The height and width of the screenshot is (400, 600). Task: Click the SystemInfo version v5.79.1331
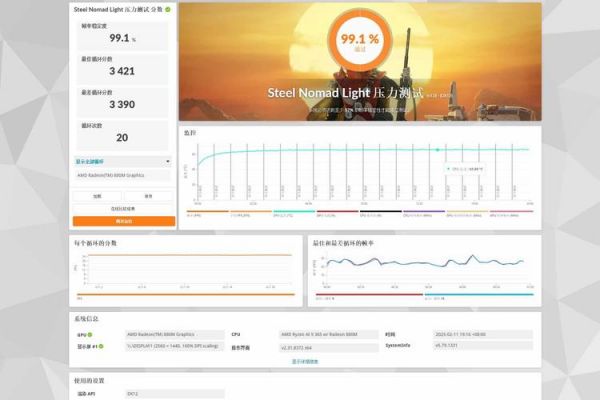[483, 346]
